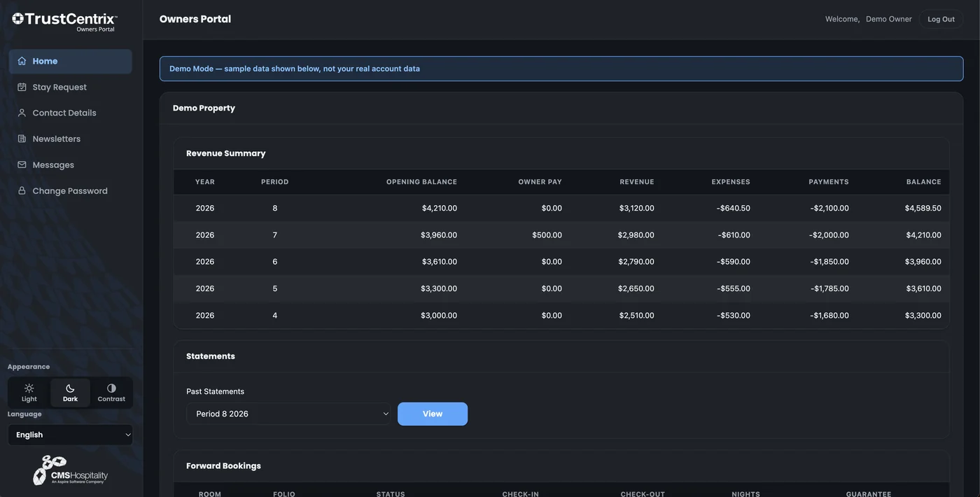Viewport: 980px width, 497px height.
Task: Click the Home house icon in sidebar
Action: (x=22, y=61)
